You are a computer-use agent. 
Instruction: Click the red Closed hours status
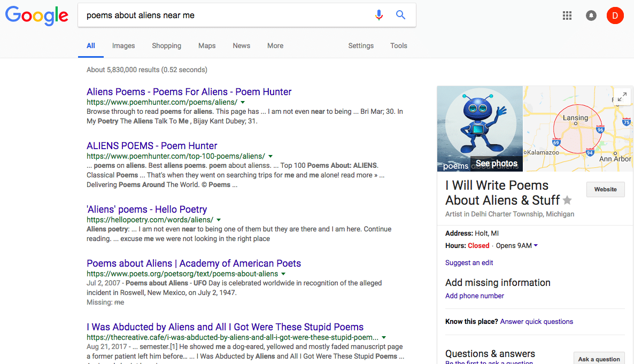point(478,245)
